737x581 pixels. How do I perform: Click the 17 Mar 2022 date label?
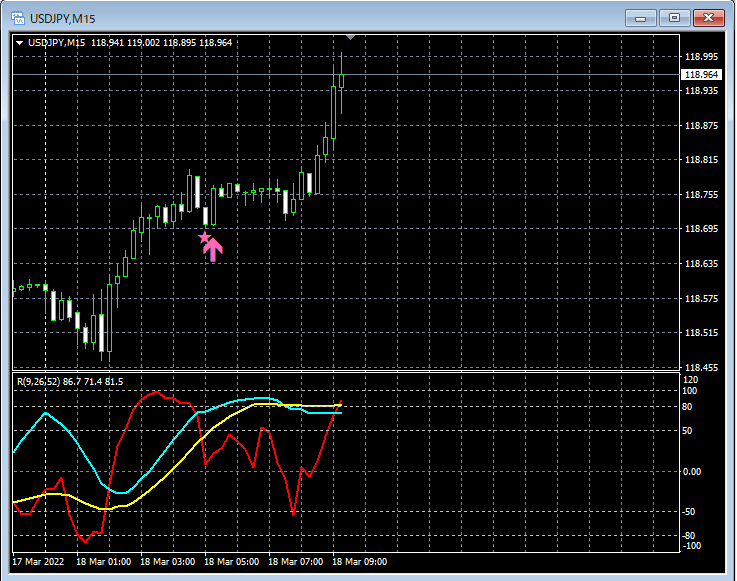tap(38, 562)
